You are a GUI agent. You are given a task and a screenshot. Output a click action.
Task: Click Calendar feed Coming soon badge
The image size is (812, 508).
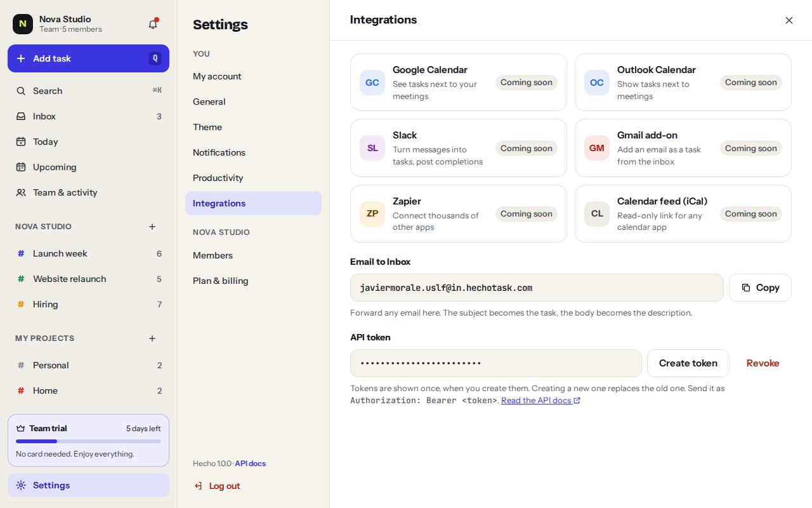click(x=751, y=214)
